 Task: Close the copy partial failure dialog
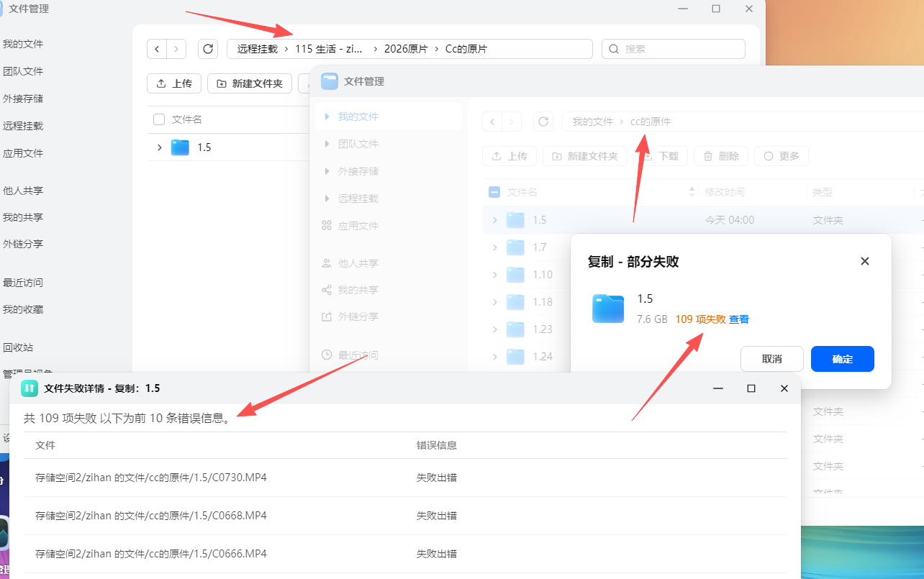point(865,261)
